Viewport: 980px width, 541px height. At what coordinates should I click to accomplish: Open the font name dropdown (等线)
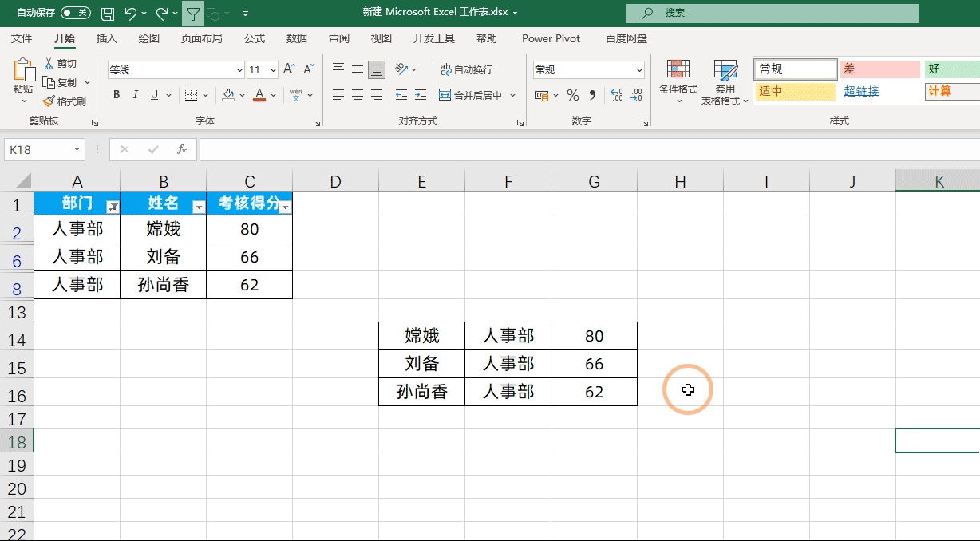239,70
